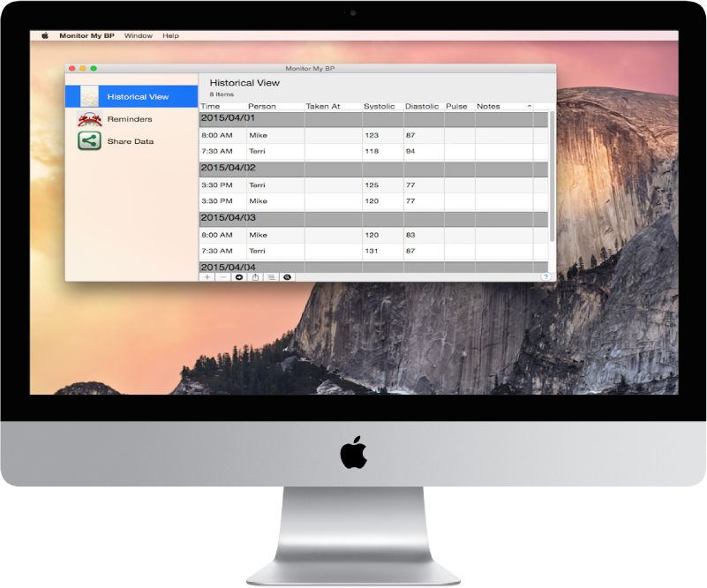This screenshot has height=588, width=707.
Task: Click the list-lines icon in bottom toolbar
Action: (x=271, y=277)
